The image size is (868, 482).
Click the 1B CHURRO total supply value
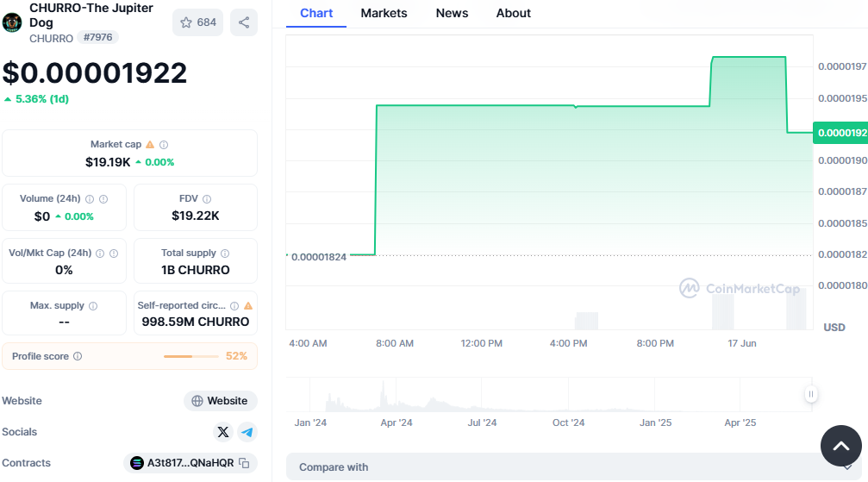(x=196, y=270)
